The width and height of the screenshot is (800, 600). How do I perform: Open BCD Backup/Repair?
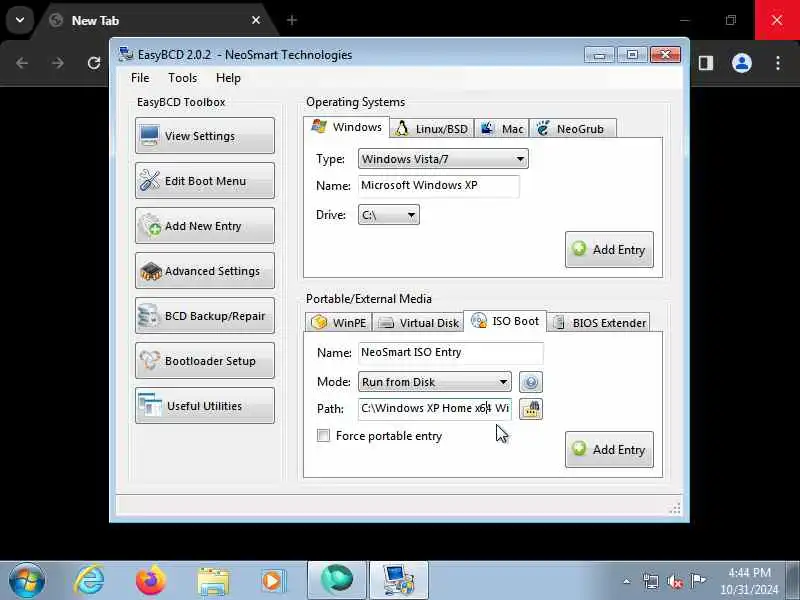[x=205, y=315]
